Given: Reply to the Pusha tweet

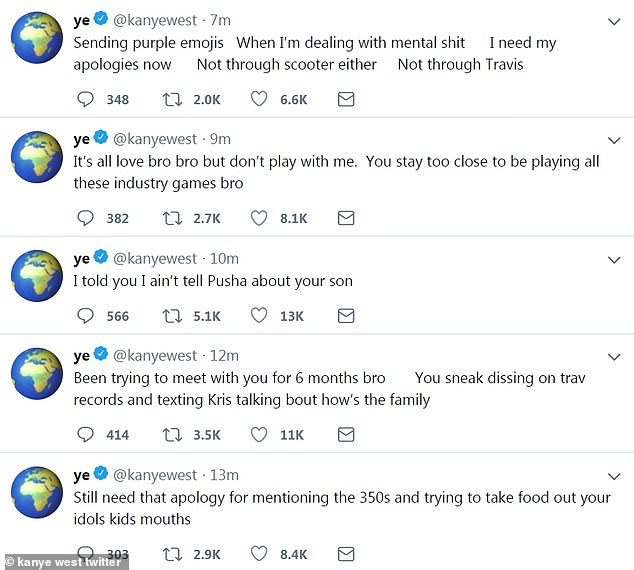Looking at the screenshot, I should coord(86,315).
